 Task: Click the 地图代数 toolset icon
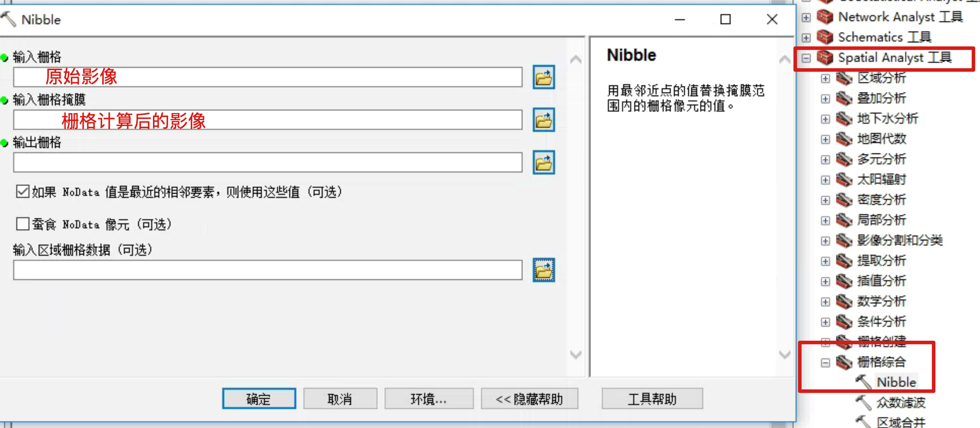click(844, 139)
